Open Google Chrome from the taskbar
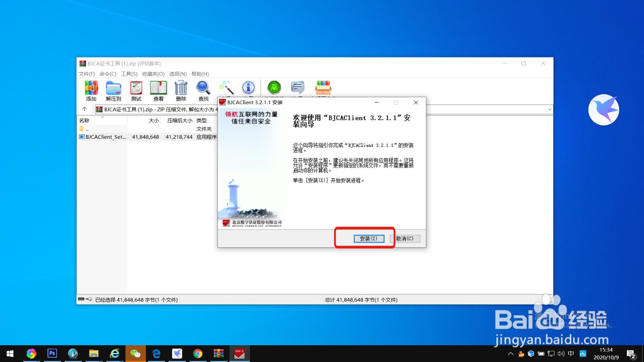 (198, 354)
